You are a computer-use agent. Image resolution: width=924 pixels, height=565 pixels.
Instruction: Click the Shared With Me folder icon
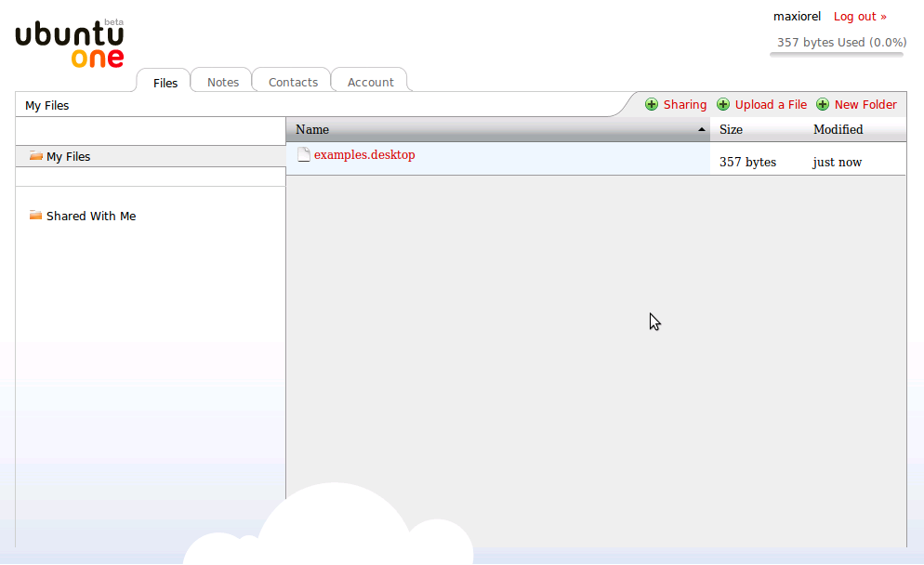(x=36, y=216)
